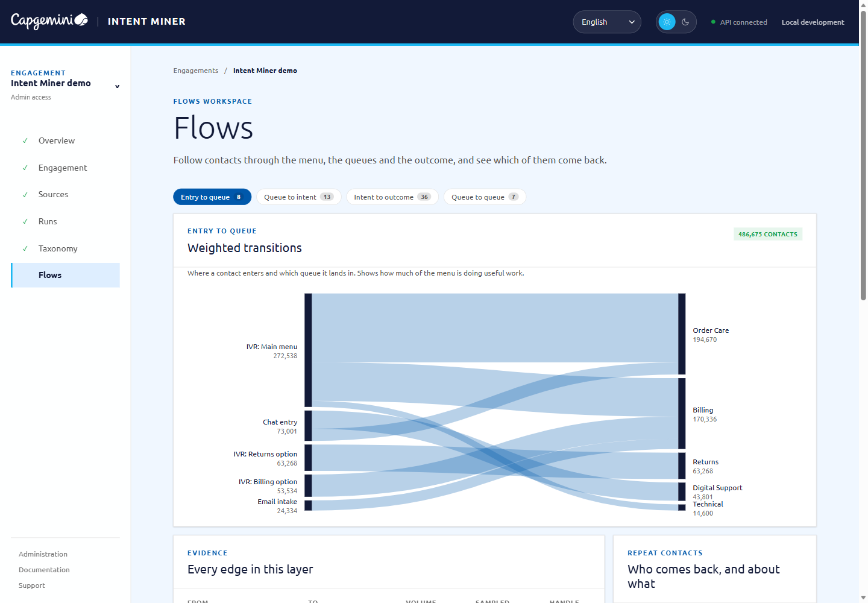This screenshot has width=868, height=603.
Task: Click the Digital Support queue label
Action: pyautogui.click(x=717, y=488)
